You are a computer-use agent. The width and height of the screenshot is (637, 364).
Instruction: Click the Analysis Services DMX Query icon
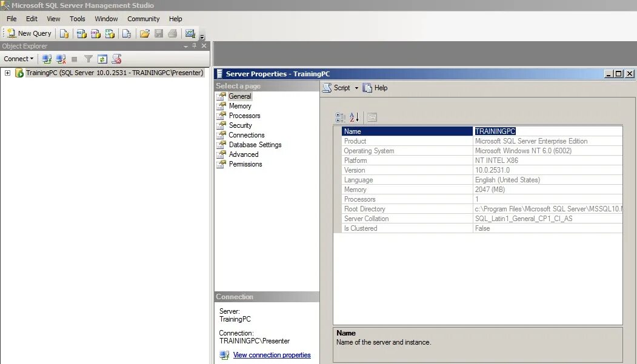(x=96, y=34)
